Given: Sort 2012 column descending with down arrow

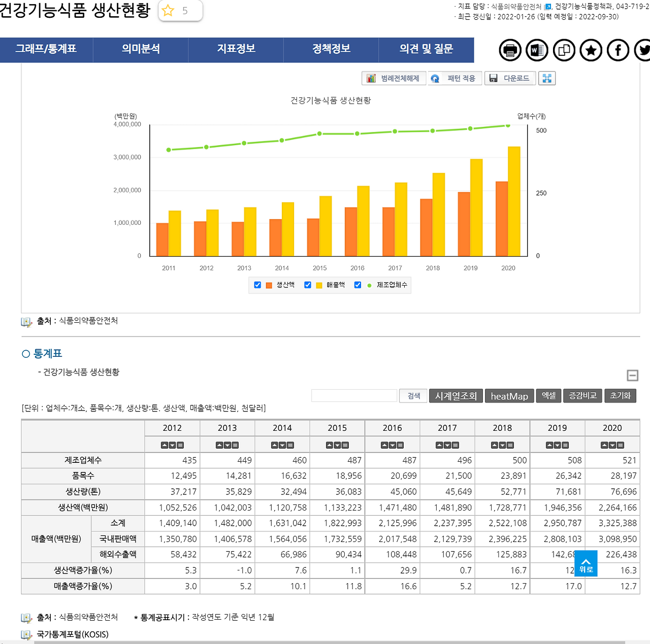Looking at the screenshot, I should 173,445.
